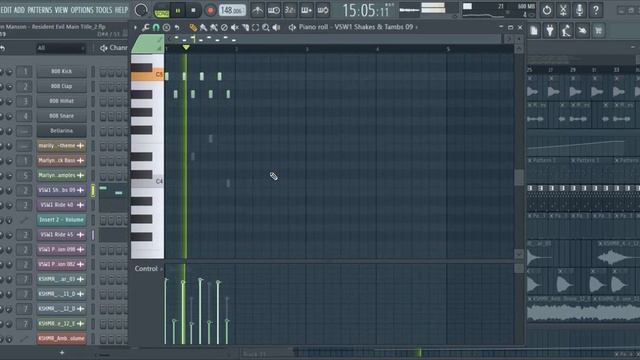Select the Insert 2 - Volume channel button
The image size is (640, 360).
62,220
